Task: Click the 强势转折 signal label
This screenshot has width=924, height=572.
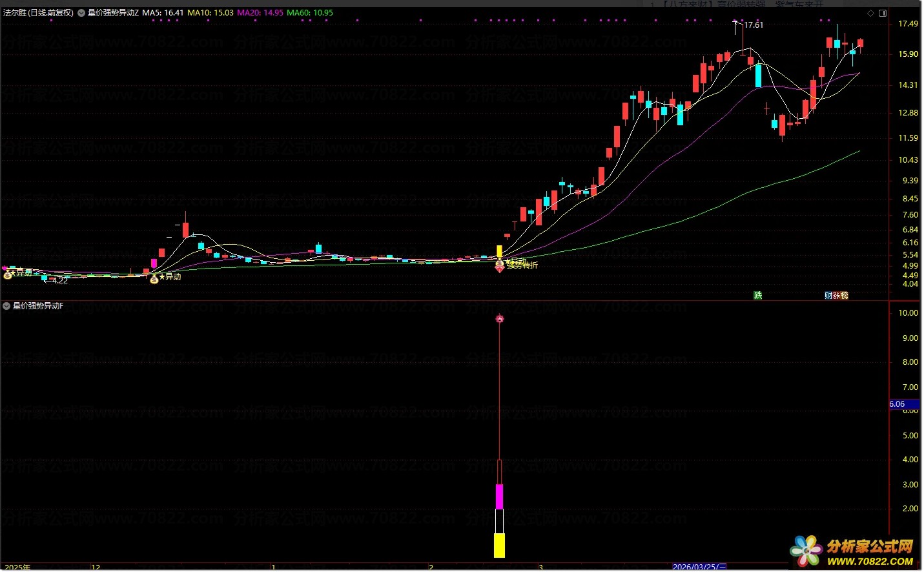Action: coord(522,265)
